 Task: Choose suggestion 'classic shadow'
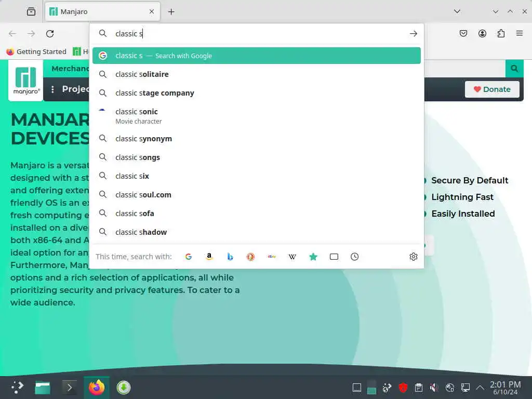[257, 232]
